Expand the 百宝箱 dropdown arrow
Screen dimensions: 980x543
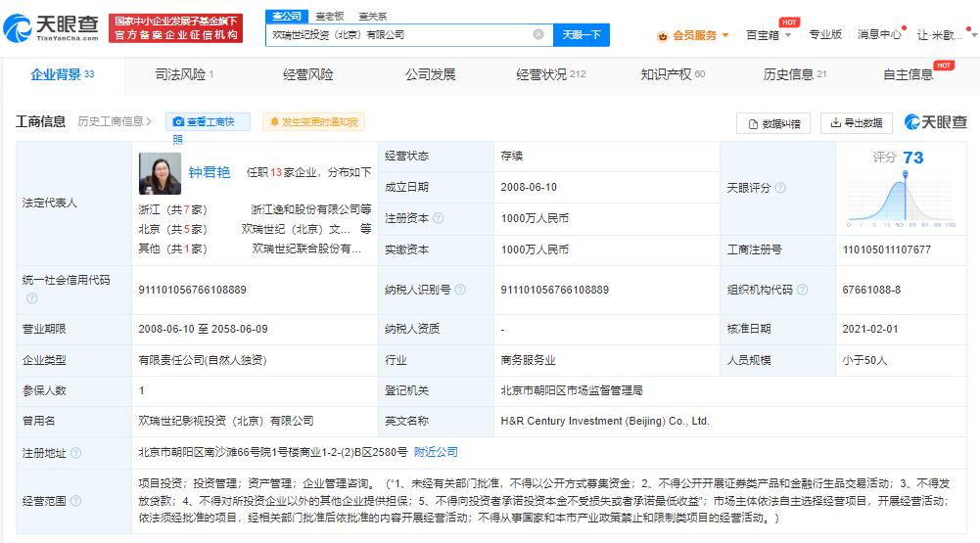[x=788, y=35]
